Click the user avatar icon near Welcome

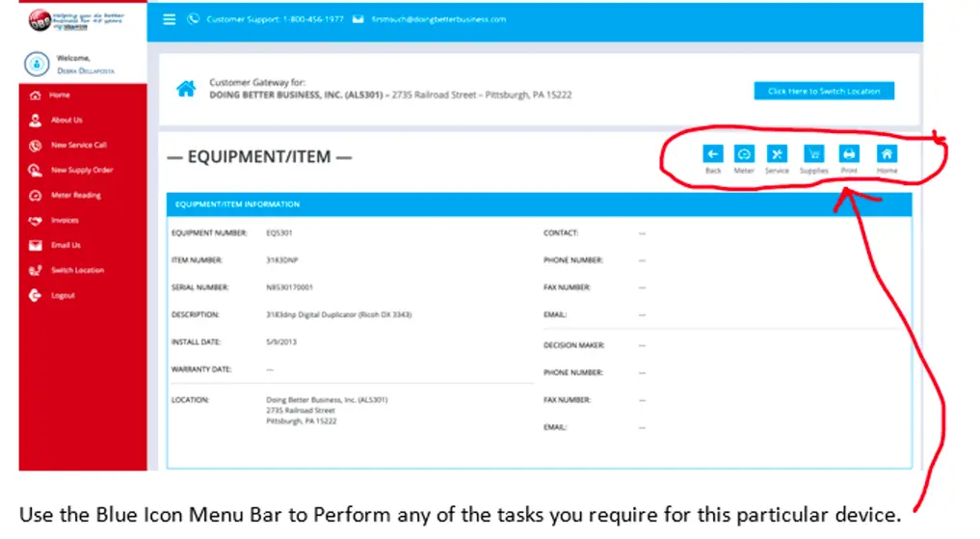(x=36, y=65)
